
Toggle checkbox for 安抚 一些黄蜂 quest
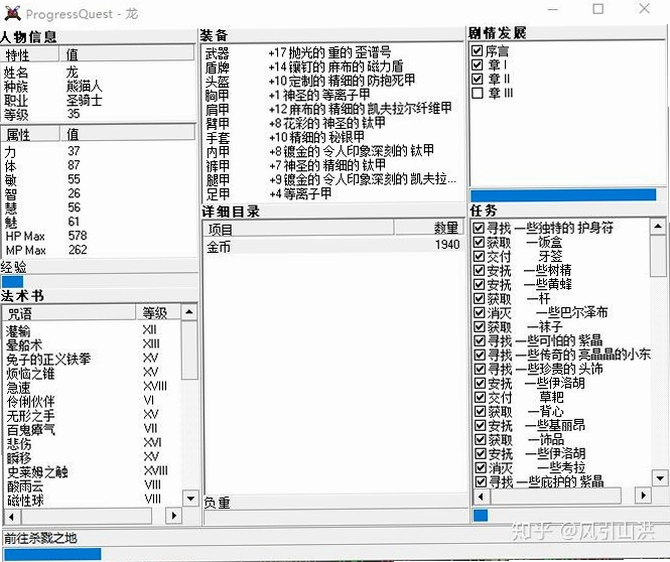coord(479,285)
